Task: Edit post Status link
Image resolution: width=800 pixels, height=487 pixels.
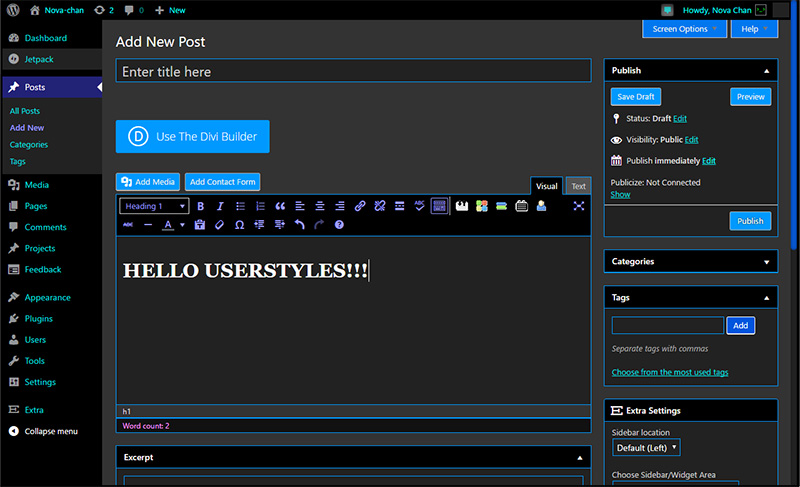Action: (680, 119)
